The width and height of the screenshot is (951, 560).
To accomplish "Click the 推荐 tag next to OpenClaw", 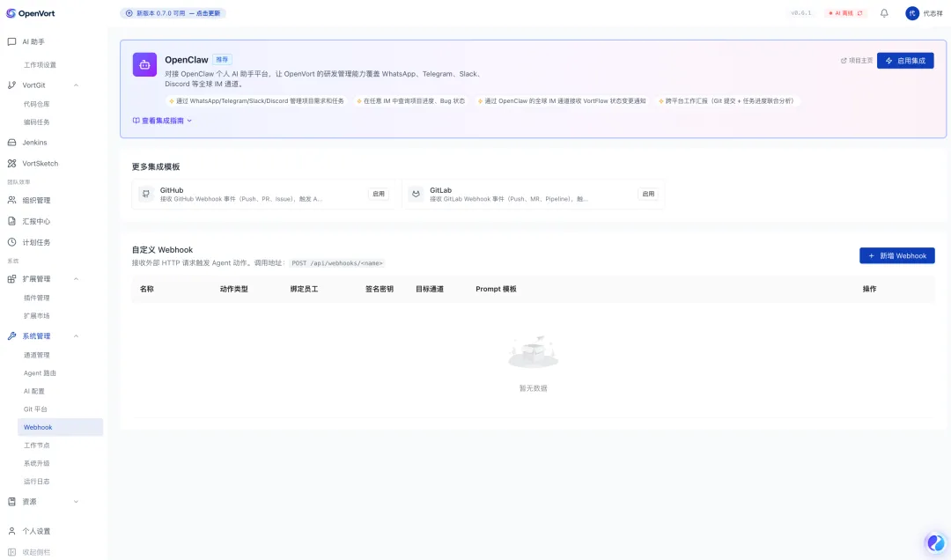I will point(222,60).
